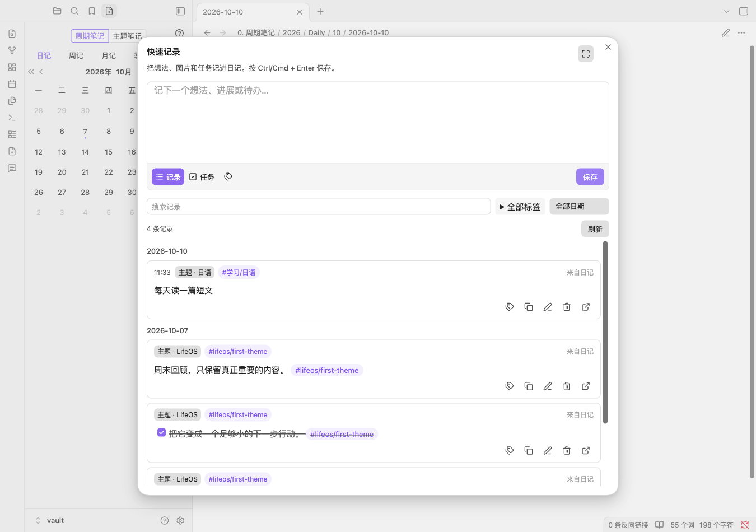This screenshot has height=532, width=756.
Task: Open the search icon in the top left toolbar
Action: pos(74,11)
